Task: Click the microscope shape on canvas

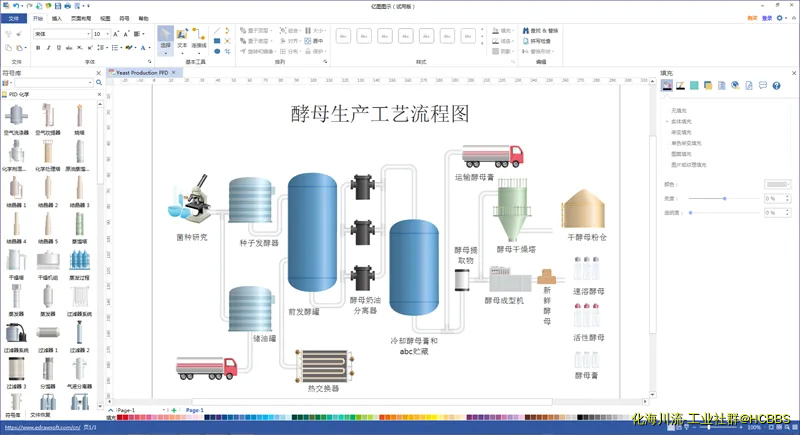Action: (x=198, y=198)
